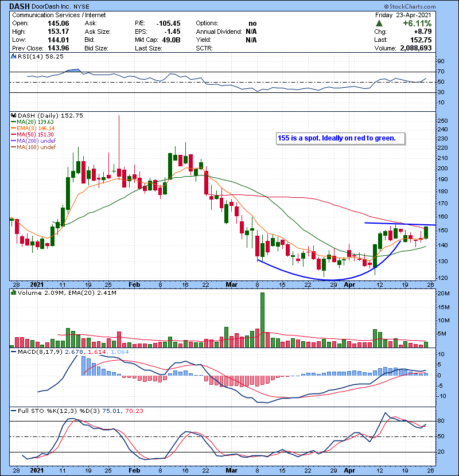Select the High value 153.17
459x476 pixels.
pyautogui.click(x=59, y=32)
